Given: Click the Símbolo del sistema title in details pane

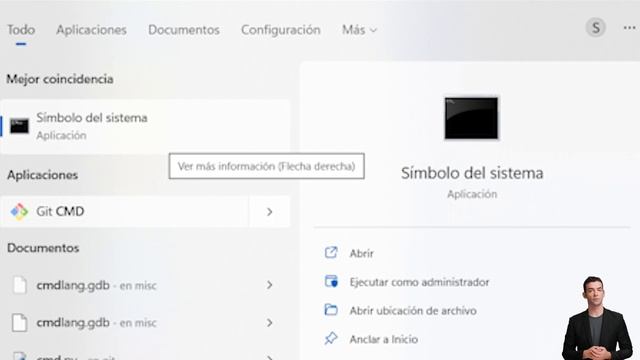Looking at the screenshot, I should (472, 173).
